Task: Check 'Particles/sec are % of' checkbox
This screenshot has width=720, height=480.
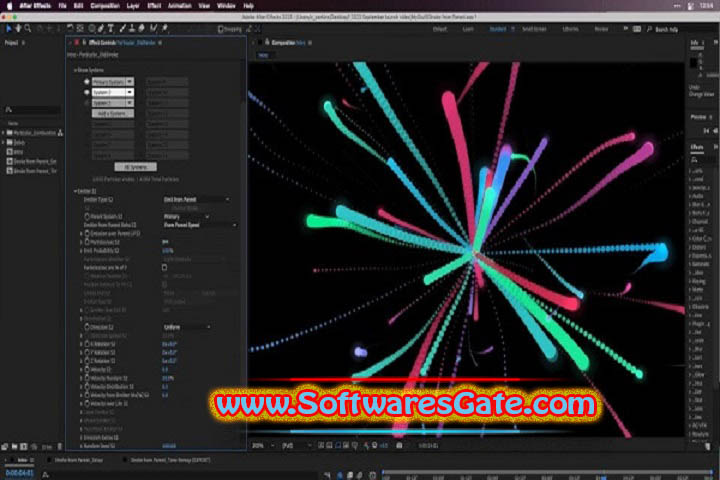Action: pos(164,267)
